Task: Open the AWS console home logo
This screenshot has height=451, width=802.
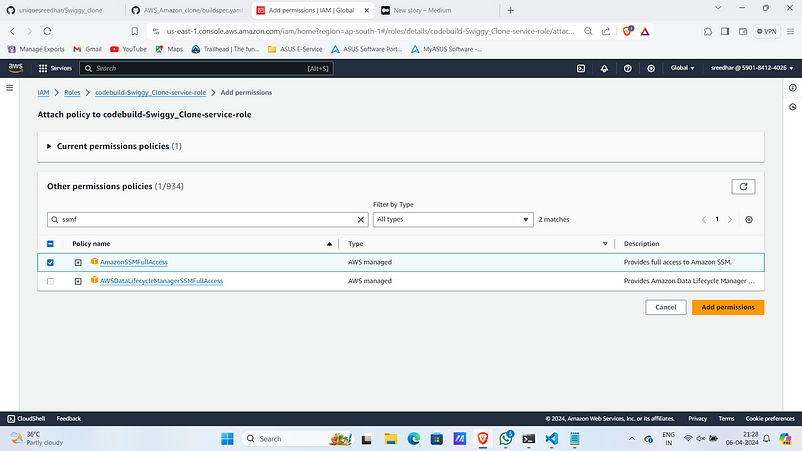Action: click(x=15, y=68)
